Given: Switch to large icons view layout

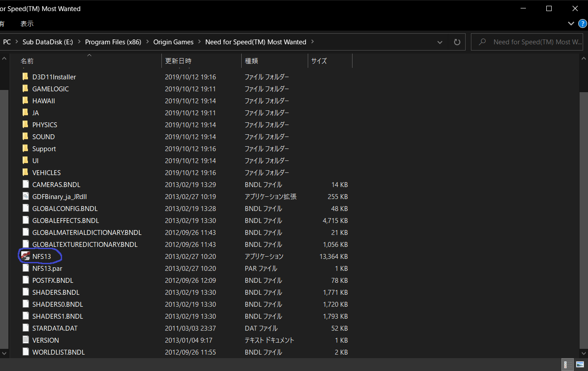Looking at the screenshot, I should [580, 364].
